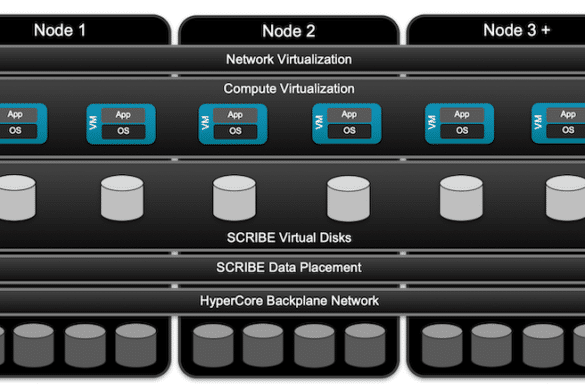The image size is (585, 390).
Task: Select Node 3's third physical disk cylinder
Action: point(543,345)
